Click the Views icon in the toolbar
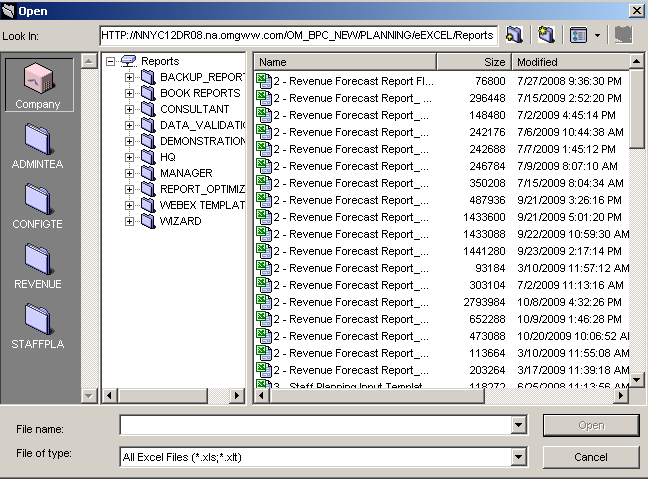The height and width of the screenshot is (480, 648). click(x=578, y=35)
